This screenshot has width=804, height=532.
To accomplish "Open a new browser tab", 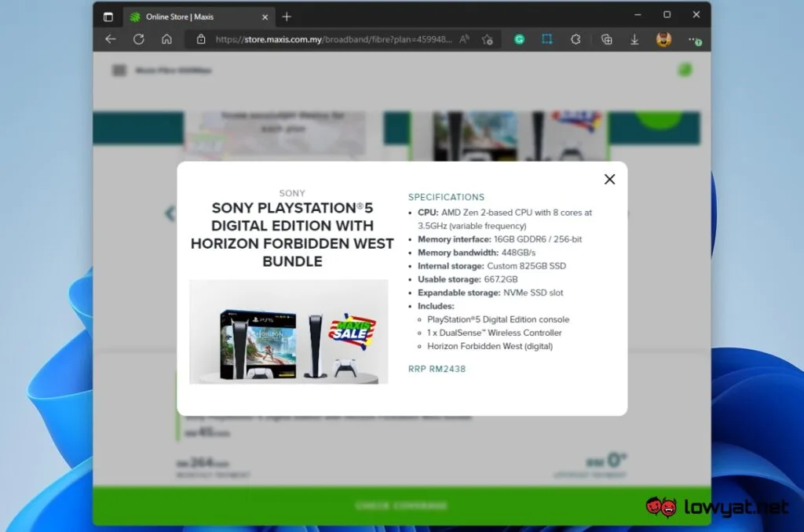I will click(x=287, y=17).
